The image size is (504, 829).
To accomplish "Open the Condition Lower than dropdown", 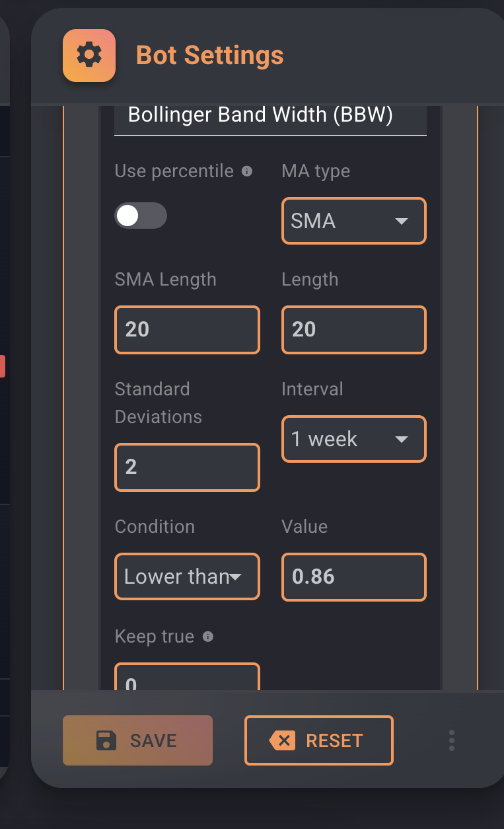I will [187, 576].
